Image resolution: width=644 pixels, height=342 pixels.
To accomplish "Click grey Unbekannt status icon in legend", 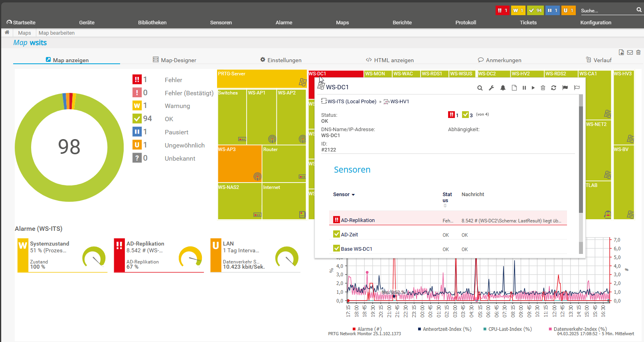I will pos(137,158).
